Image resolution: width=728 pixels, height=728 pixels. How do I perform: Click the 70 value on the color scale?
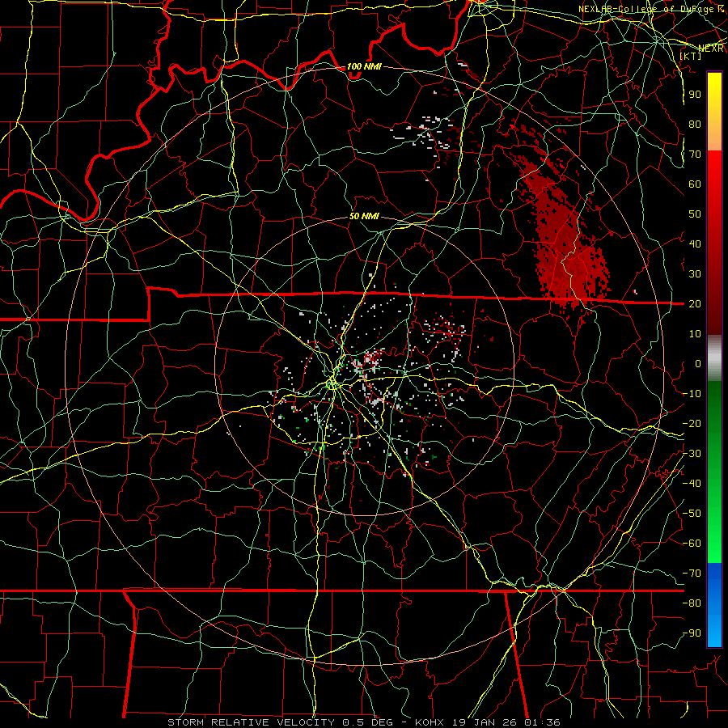(695, 154)
